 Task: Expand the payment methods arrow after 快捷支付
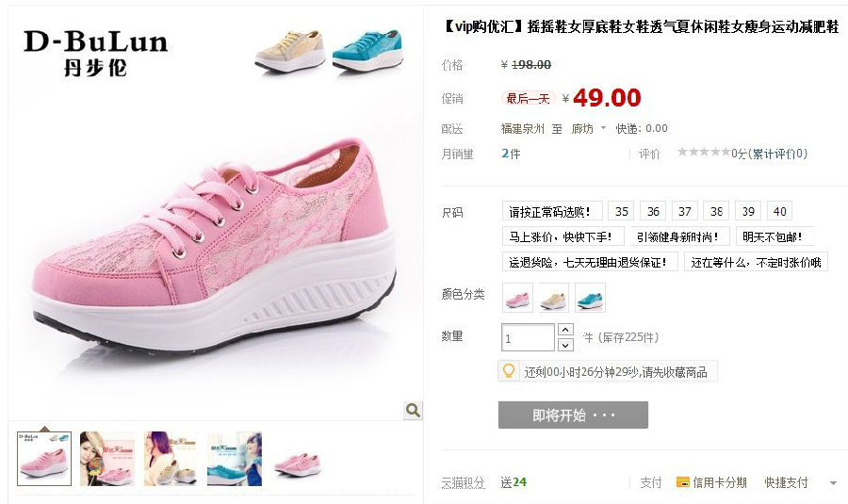click(833, 483)
